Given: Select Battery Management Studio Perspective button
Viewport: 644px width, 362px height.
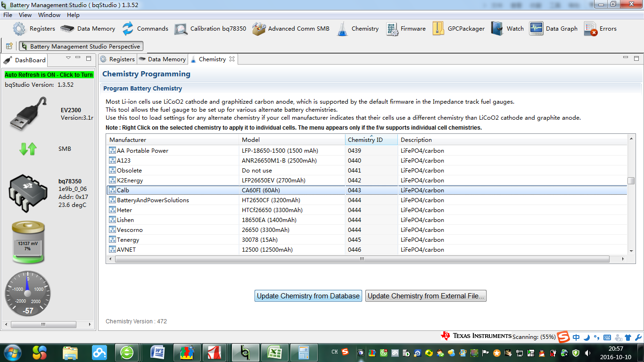Looking at the screenshot, I should [81, 46].
